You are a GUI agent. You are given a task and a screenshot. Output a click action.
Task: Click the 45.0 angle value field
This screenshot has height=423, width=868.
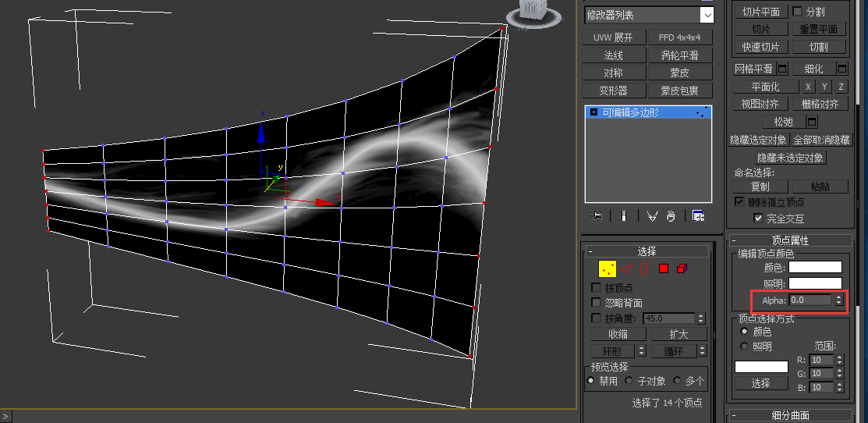click(668, 318)
